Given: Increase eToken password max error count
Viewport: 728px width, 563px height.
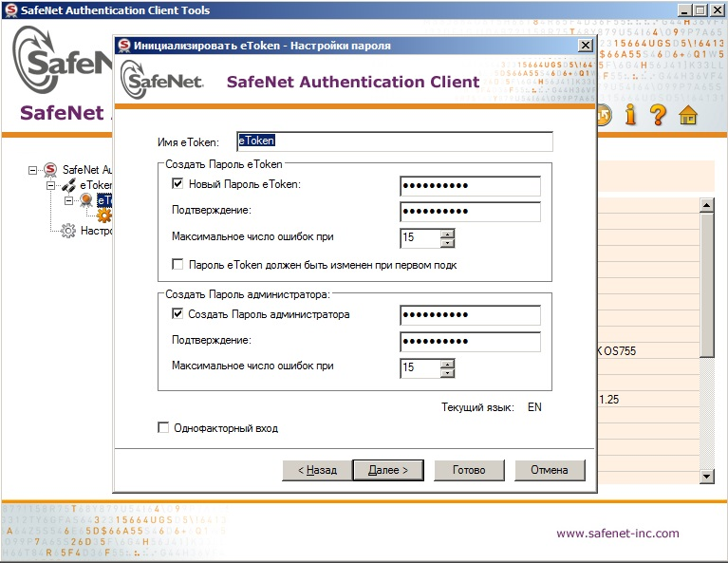Looking at the screenshot, I should click(448, 234).
